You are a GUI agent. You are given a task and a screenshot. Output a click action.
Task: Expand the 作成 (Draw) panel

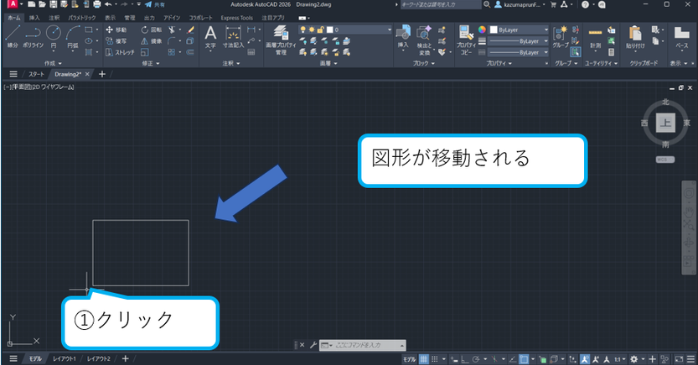click(x=53, y=63)
